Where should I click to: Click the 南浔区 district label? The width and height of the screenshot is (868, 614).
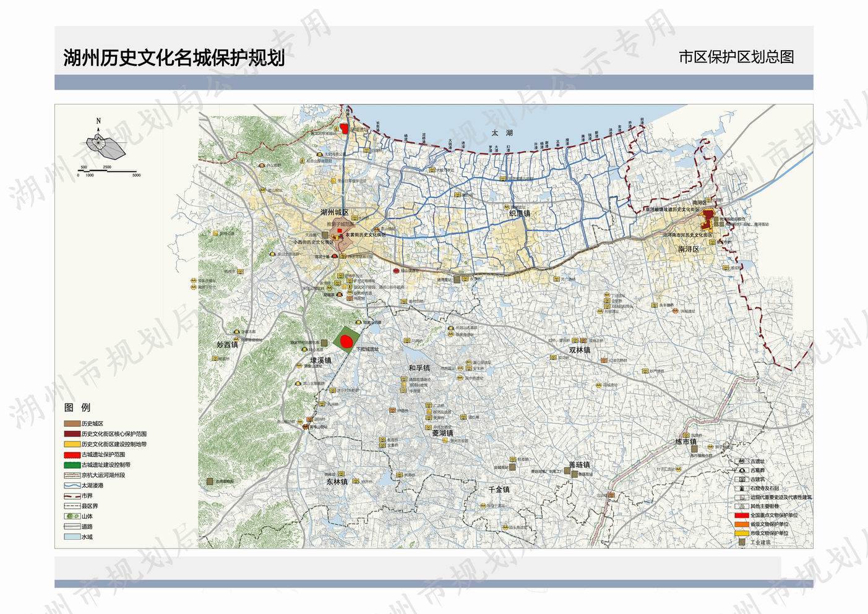pyautogui.click(x=689, y=249)
